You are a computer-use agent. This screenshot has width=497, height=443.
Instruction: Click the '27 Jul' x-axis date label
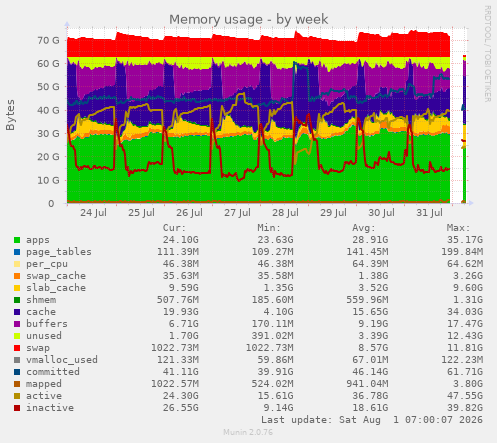(237, 213)
